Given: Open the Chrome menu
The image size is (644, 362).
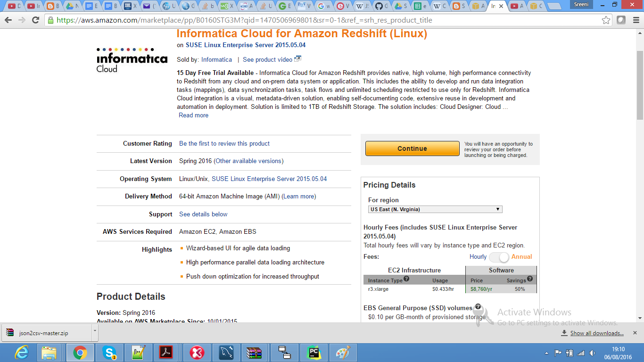Looking at the screenshot, I should (x=635, y=20).
